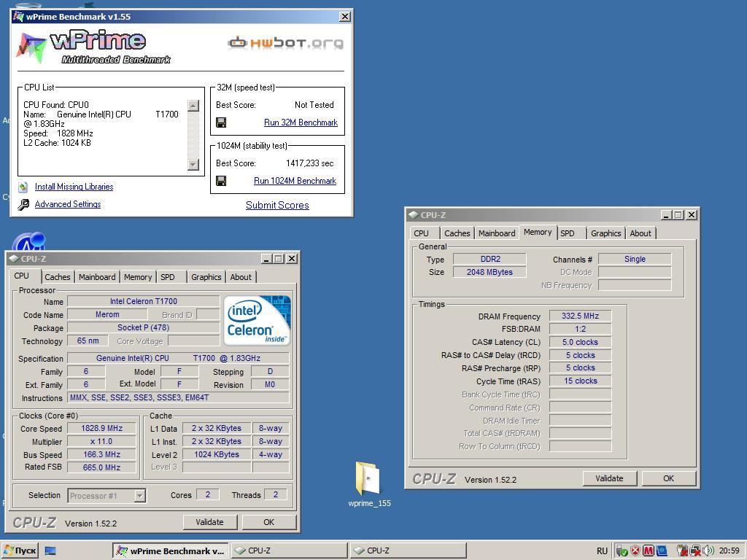Expand the Processor #1 selection dropdown
This screenshot has width=747, height=560.
(x=139, y=496)
